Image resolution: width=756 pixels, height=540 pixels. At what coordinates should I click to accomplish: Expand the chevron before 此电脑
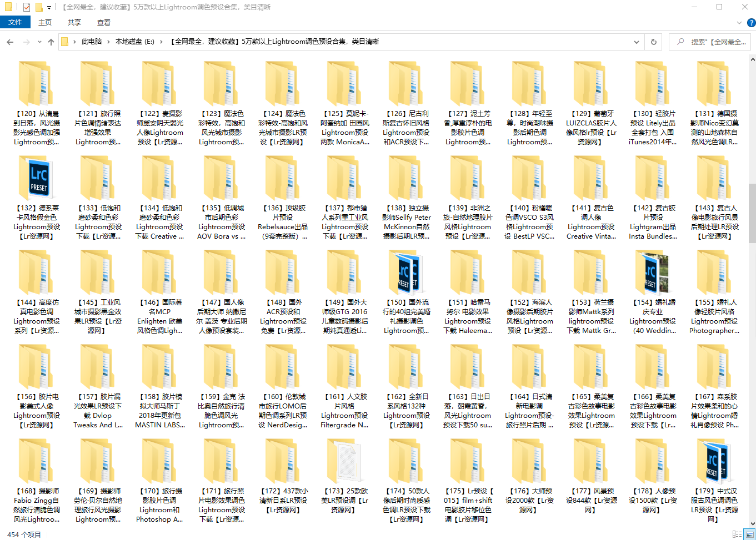coord(74,42)
